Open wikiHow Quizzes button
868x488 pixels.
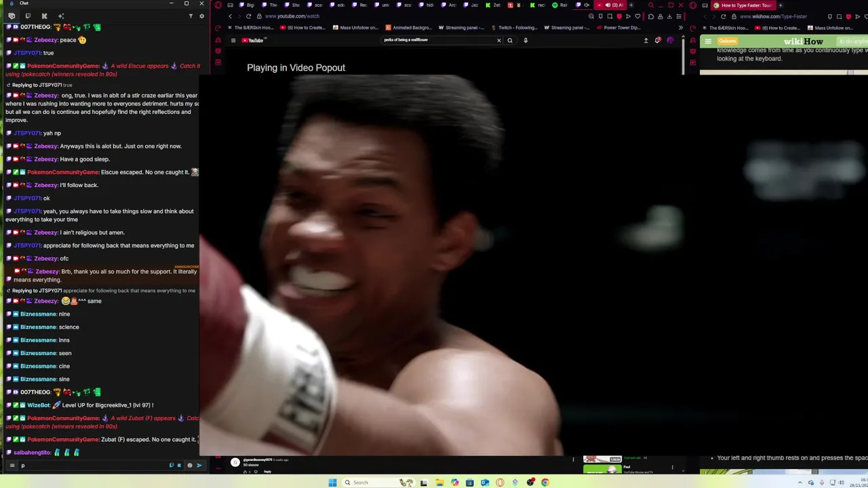point(728,41)
